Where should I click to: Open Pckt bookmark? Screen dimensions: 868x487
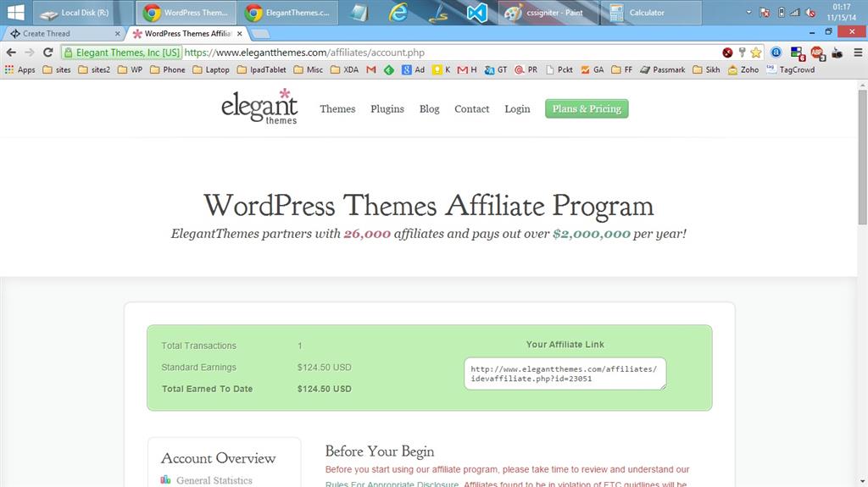(559, 69)
